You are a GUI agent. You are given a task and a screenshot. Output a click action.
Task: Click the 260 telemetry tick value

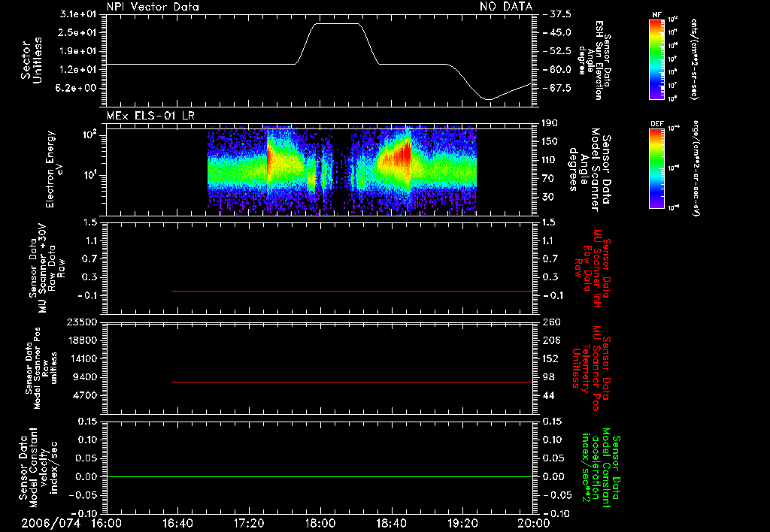click(x=551, y=322)
